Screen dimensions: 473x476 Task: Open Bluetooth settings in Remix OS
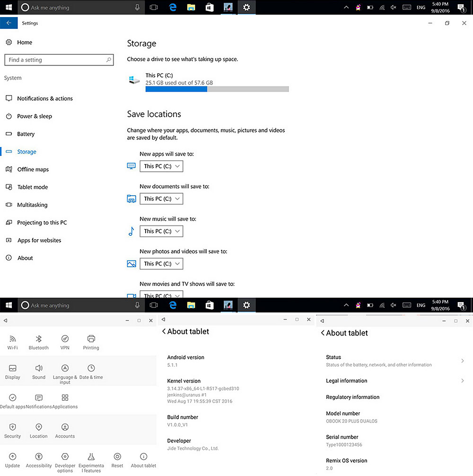(39, 343)
